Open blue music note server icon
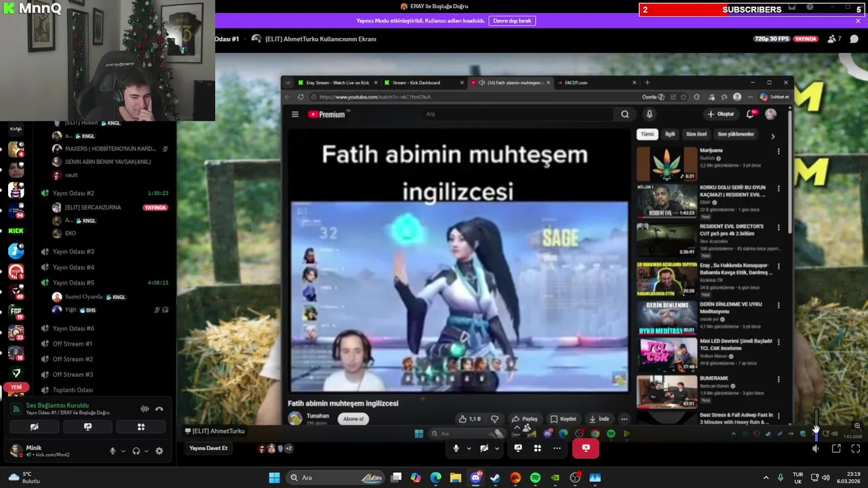The height and width of the screenshot is (488, 868). (16, 251)
